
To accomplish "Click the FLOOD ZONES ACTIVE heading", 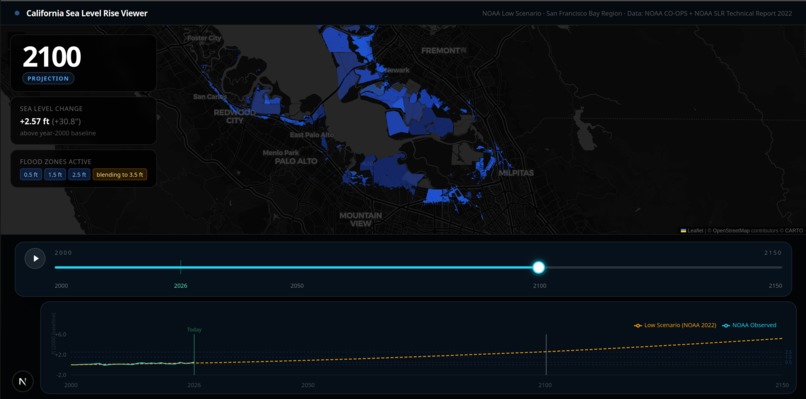I will 56,161.
